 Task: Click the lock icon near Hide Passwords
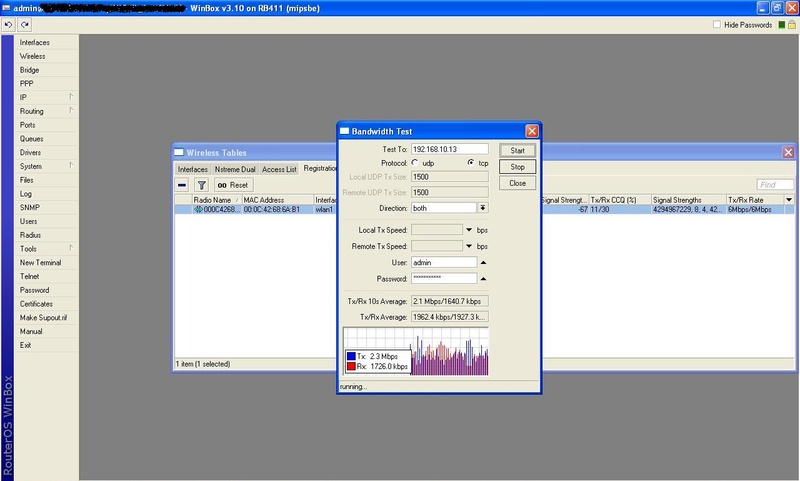(x=792, y=24)
